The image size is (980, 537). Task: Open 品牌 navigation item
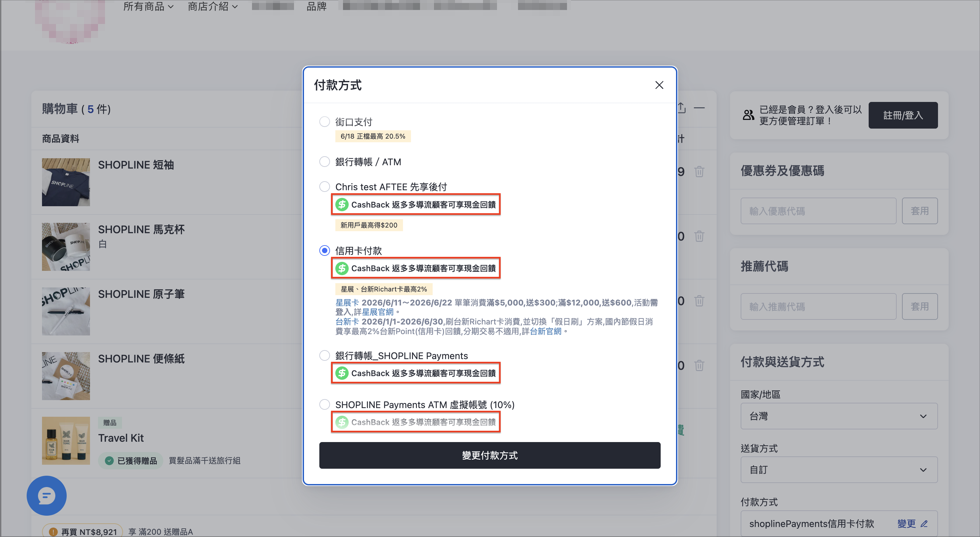pos(317,6)
